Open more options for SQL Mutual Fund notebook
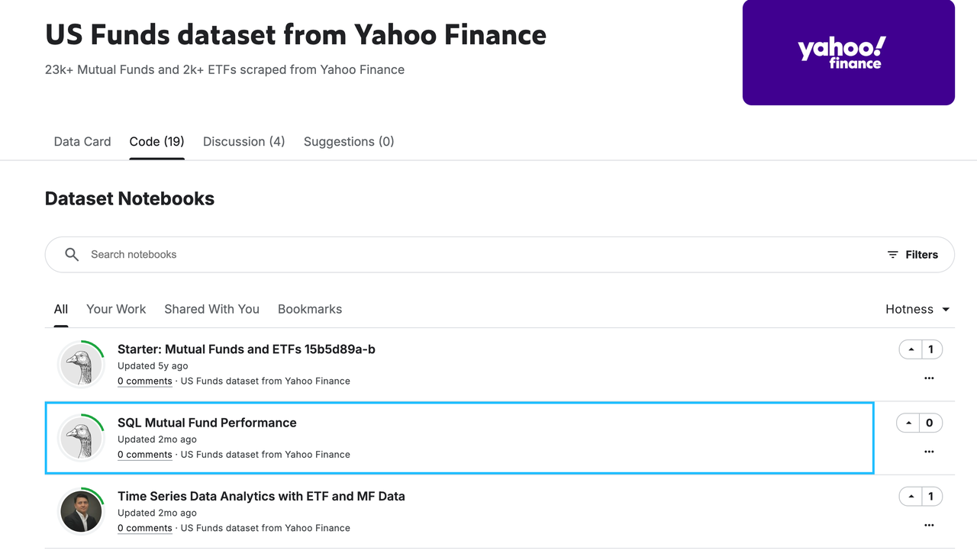977x560 pixels. pyautogui.click(x=929, y=452)
